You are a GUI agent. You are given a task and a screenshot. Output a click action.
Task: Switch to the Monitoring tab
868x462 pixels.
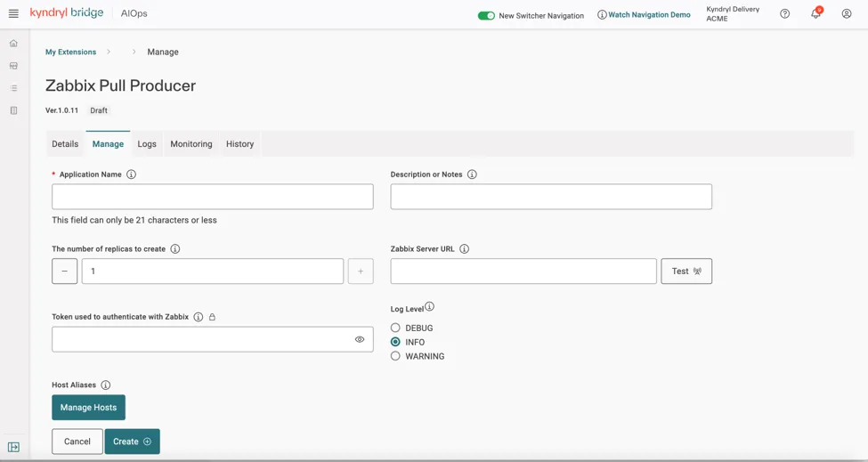point(191,144)
